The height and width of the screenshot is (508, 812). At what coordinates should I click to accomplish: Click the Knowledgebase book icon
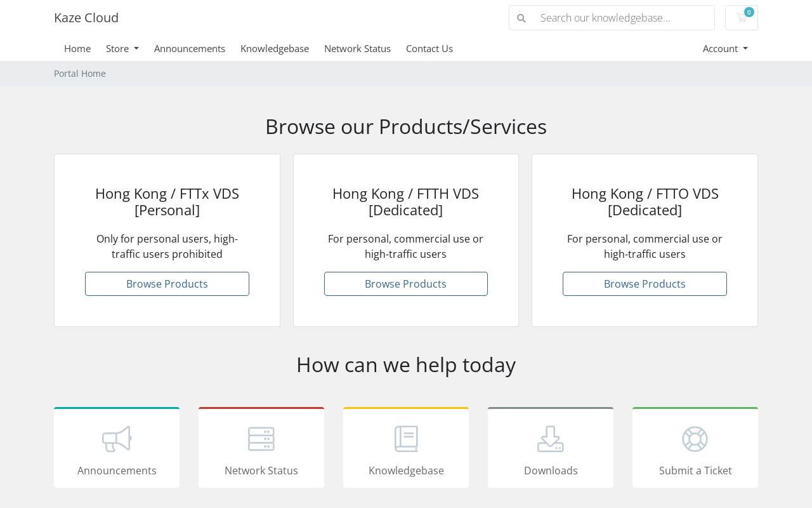[406, 439]
